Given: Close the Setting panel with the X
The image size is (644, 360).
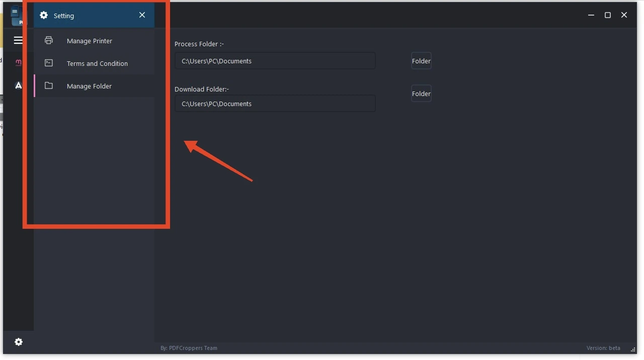Looking at the screenshot, I should click(142, 15).
